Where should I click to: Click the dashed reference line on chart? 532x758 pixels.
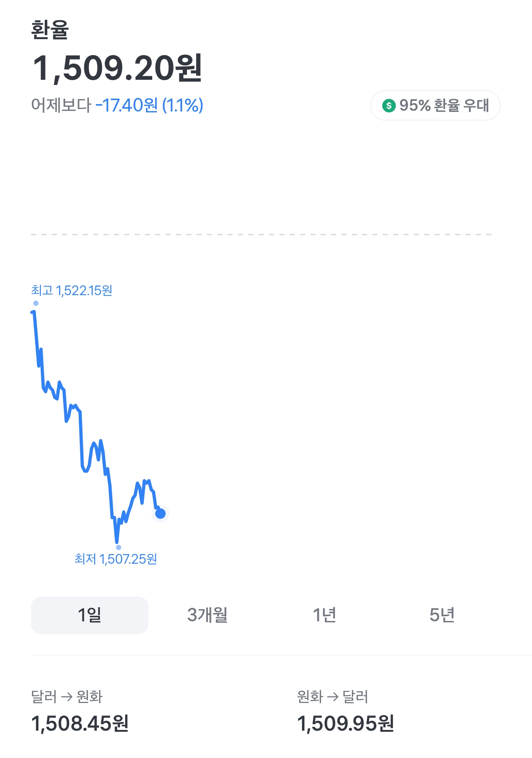coord(261,234)
